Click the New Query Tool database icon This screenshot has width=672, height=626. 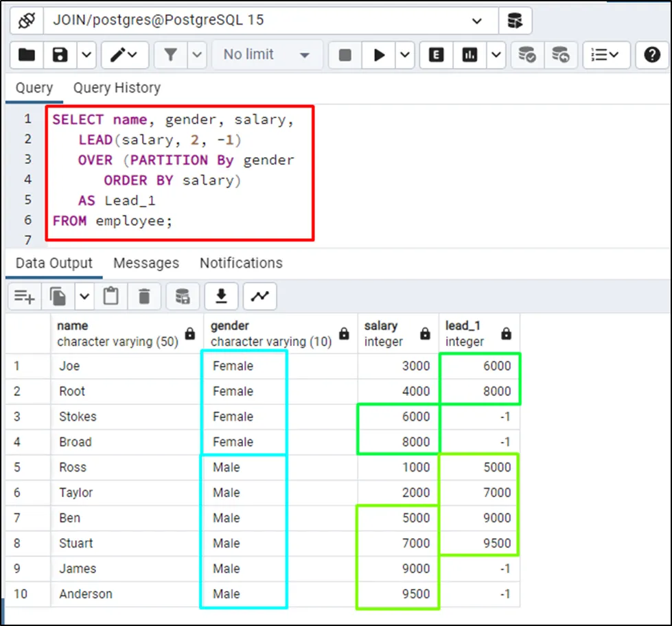click(515, 21)
